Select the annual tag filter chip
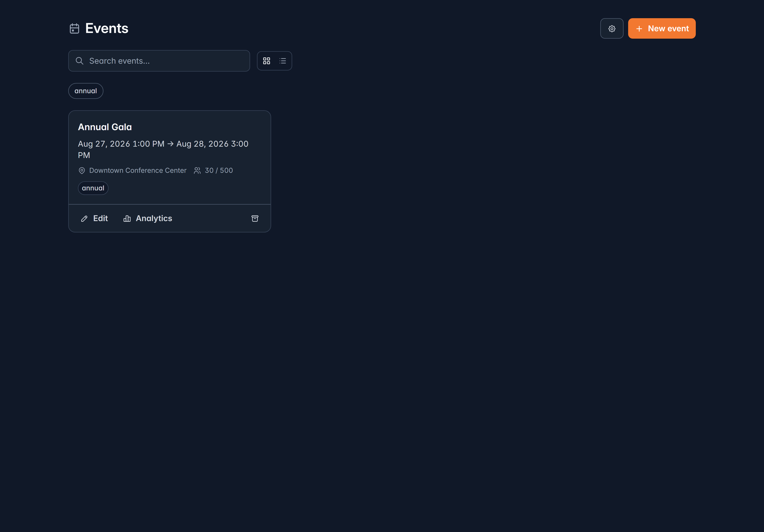This screenshot has width=764, height=532. point(86,91)
